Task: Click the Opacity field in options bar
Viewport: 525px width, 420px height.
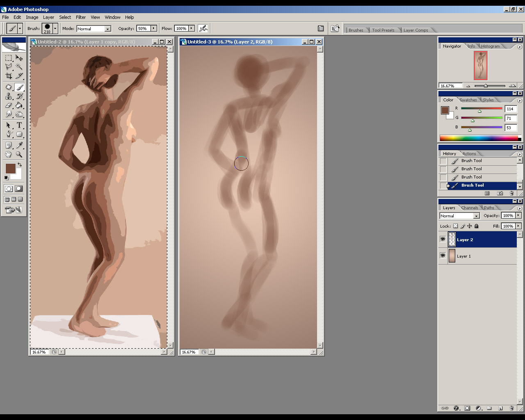Action: tap(143, 29)
